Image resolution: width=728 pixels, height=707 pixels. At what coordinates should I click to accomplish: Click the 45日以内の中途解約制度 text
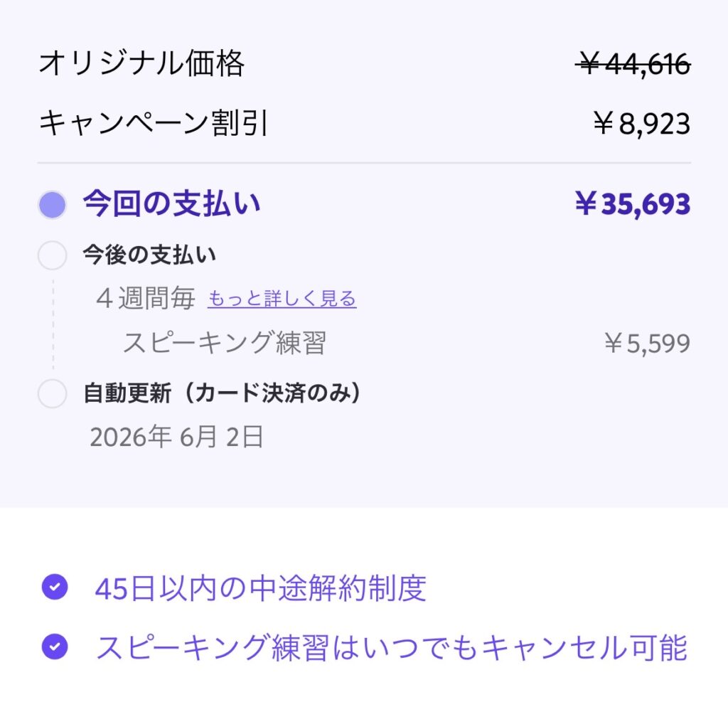[260, 588]
